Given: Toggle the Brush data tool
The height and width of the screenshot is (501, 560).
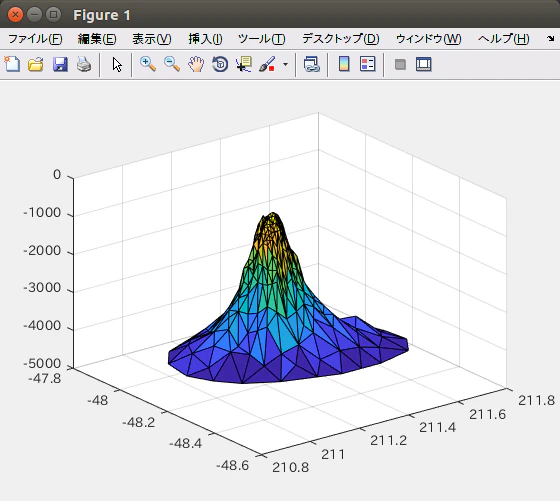Looking at the screenshot, I should pos(268,65).
